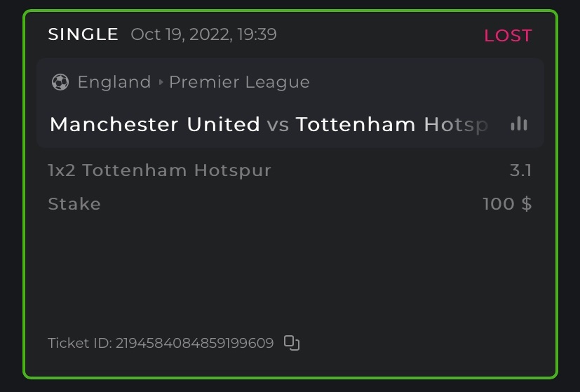Screen dimensions: 580x392
Task: Click the LOST status label
Action: point(508,36)
